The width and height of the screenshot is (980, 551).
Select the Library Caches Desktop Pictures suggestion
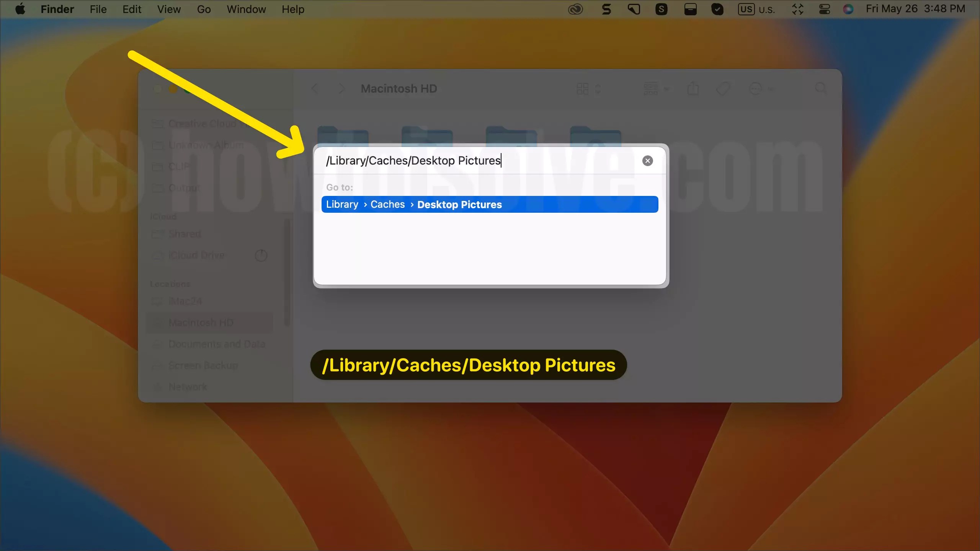click(490, 204)
